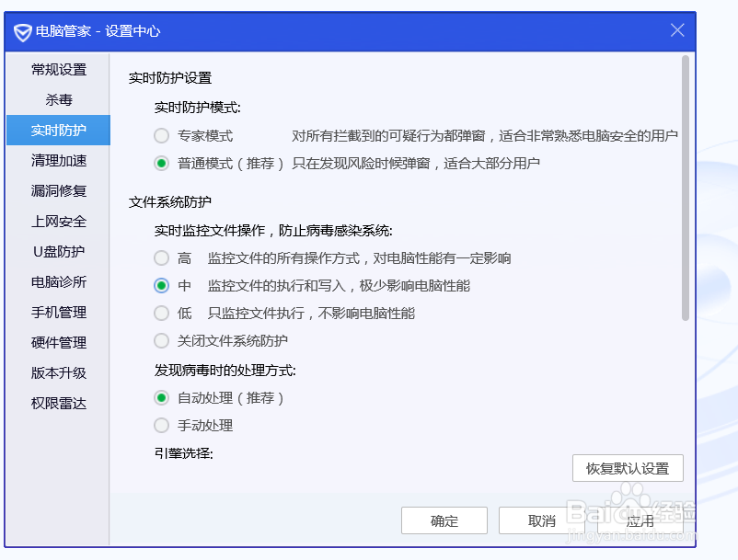Viewport: 738px width, 560px height.
Task: Go to 手机管理 section
Action: [59, 313]
